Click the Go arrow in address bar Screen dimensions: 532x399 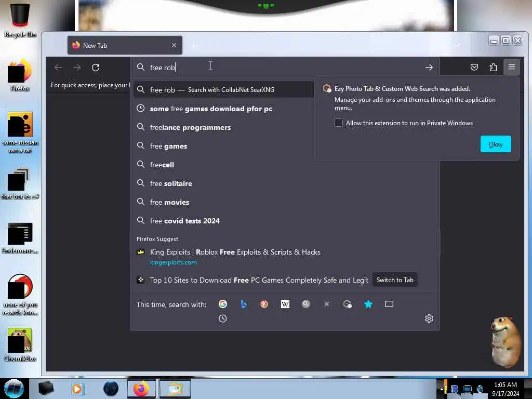(x=429, y=67)
